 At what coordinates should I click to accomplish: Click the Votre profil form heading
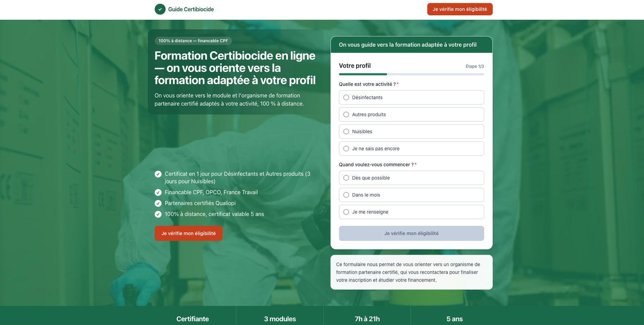[355, 66]
